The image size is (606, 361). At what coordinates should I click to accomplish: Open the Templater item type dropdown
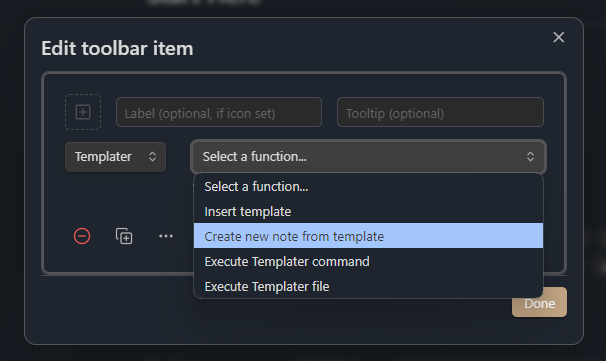tap(115, 157)
